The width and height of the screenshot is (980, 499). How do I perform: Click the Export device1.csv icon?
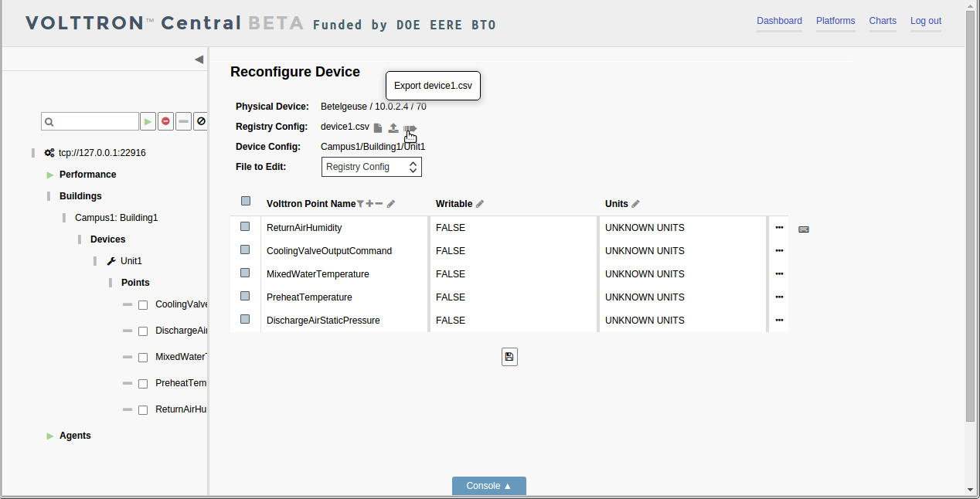[410, 128]
